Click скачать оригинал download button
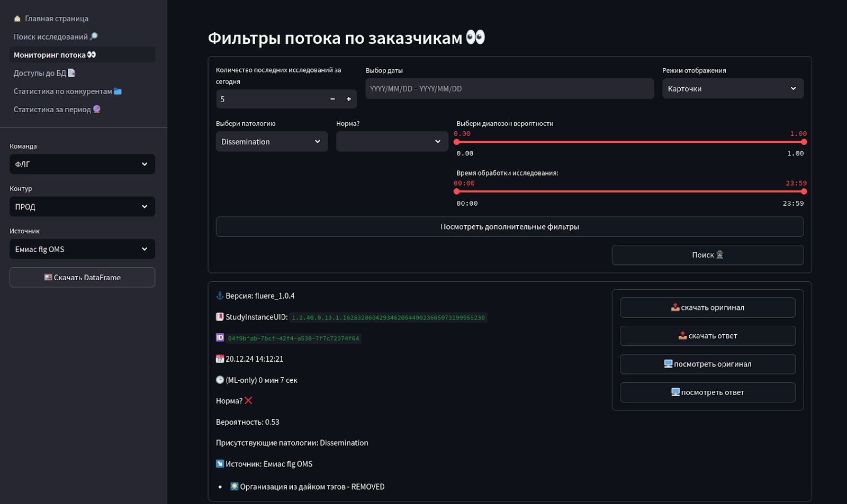The height and width of the screenshot is (504, 847). tap(707, 308)
